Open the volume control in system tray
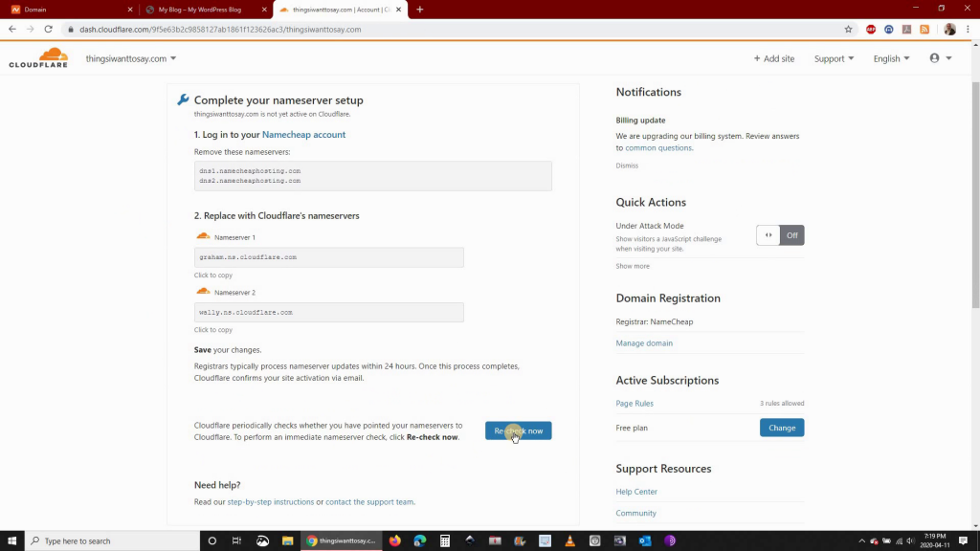Image resolution: width=980 pixels, height=551 pixels. click(911, 541)
